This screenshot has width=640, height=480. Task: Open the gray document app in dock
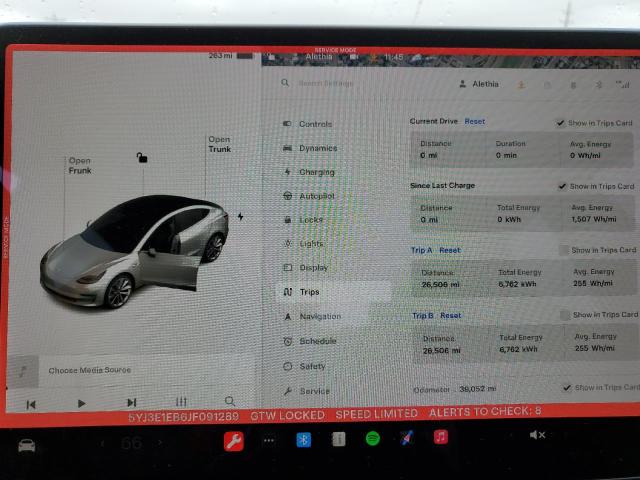coord(338,439)
